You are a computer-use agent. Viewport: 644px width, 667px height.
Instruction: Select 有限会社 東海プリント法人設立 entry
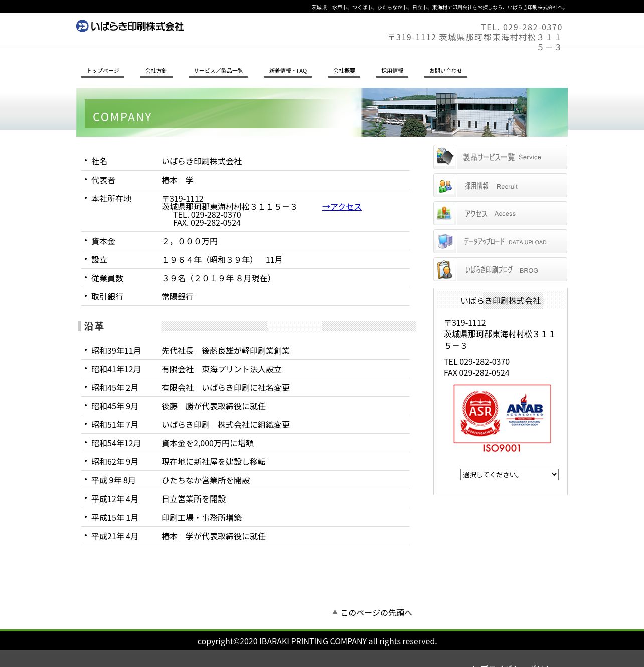coord(222,369)
